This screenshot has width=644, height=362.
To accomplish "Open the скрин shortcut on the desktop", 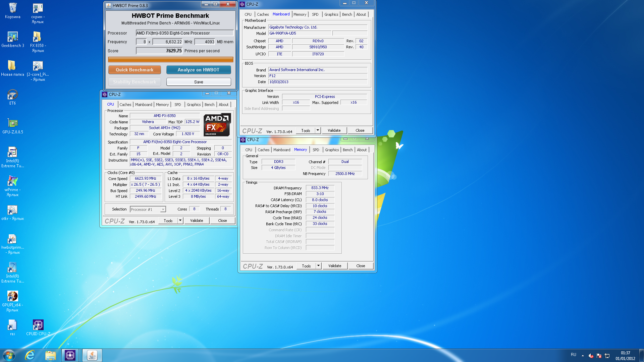I will pyautogui.click(x=38, y=13).
